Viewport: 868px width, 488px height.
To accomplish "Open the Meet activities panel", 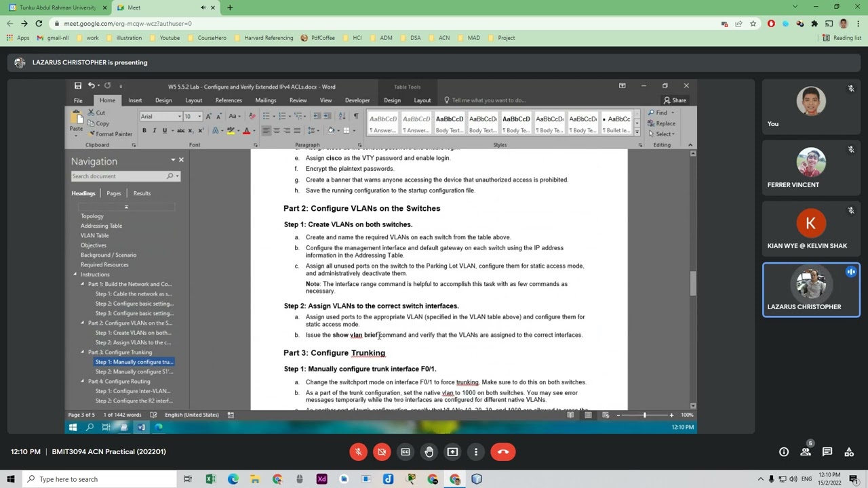I will coord(849,452).
